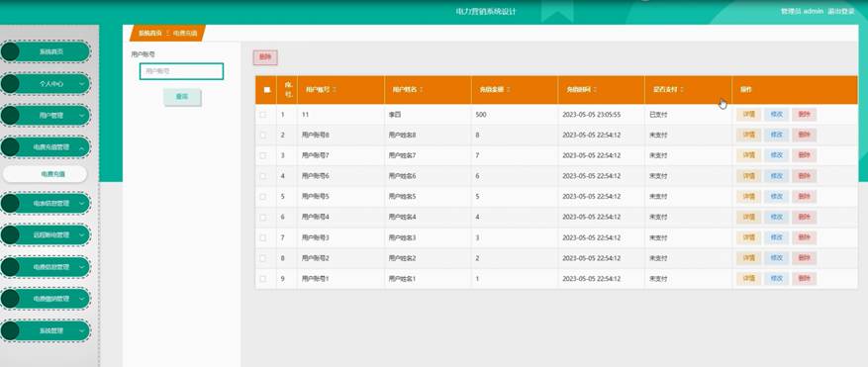Open 详情 for row 用户账号3
This screenshot has height=367, width=868.
(x=748, y=237)
